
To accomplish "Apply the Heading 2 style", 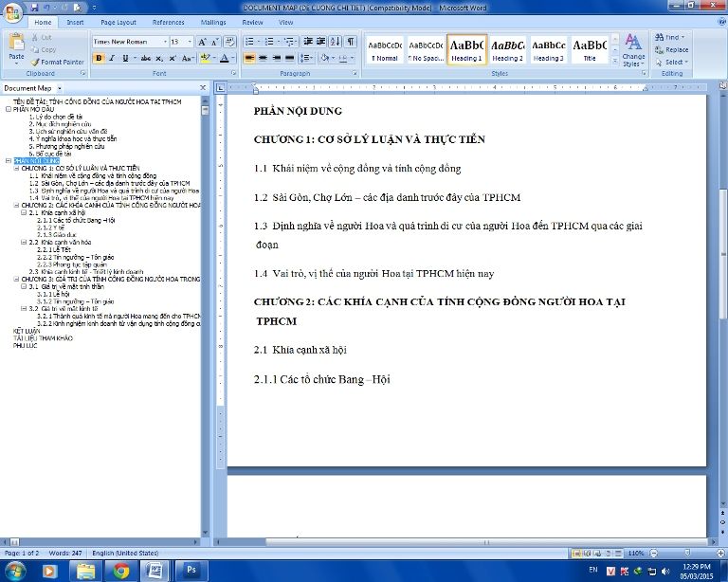I will (x=507, y=49).
